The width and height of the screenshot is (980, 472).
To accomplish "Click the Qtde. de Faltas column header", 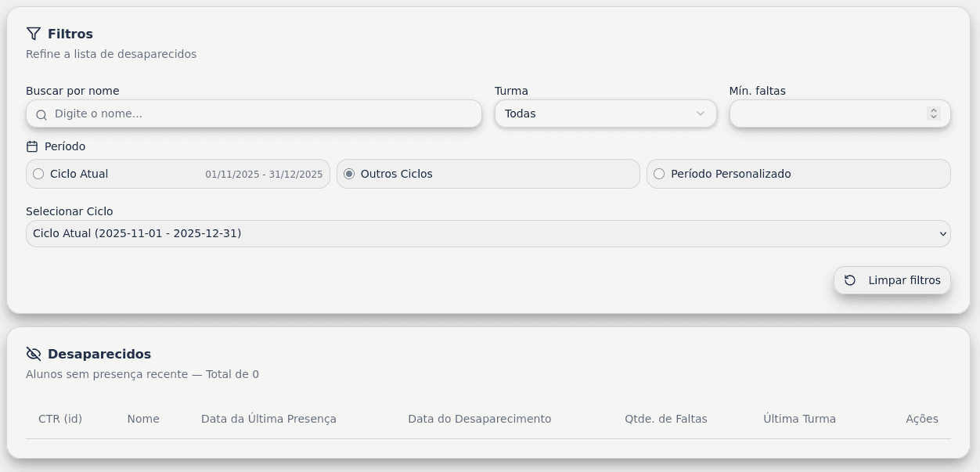I will (666, 419).
